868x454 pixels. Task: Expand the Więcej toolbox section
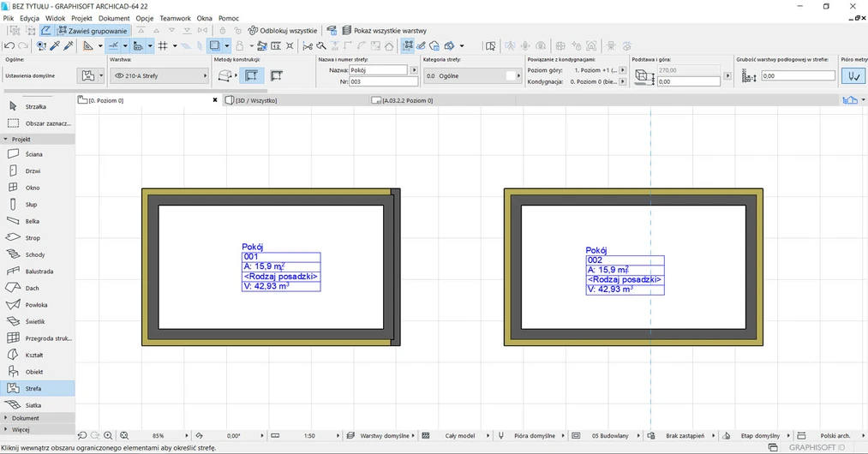point(37,429)
